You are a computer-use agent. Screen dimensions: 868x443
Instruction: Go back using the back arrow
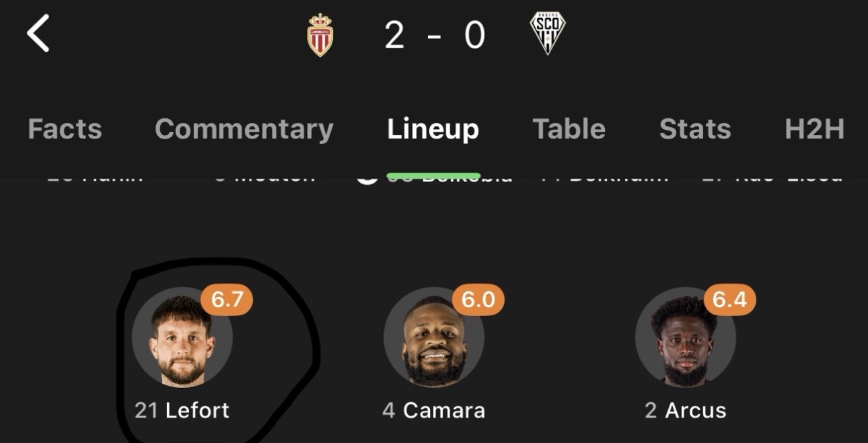[38, 34]
